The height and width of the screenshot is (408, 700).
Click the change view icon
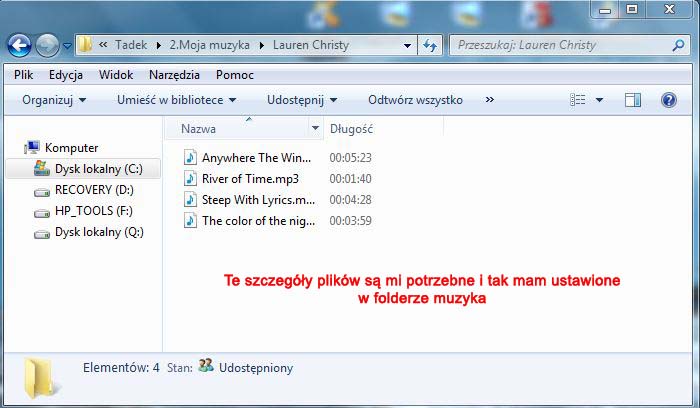(578, 100)
